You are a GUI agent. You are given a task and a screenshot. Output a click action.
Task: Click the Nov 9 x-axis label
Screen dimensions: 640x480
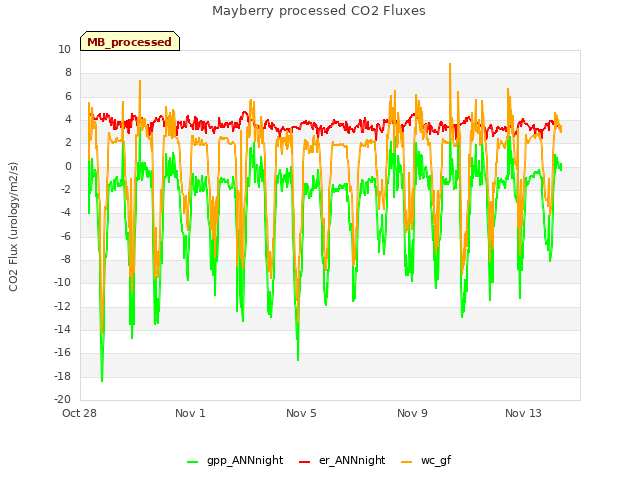pos(412,413)
